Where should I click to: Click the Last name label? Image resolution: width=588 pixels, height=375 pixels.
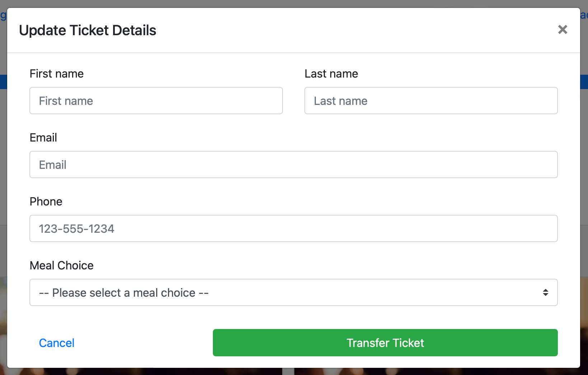pos(331,74)
